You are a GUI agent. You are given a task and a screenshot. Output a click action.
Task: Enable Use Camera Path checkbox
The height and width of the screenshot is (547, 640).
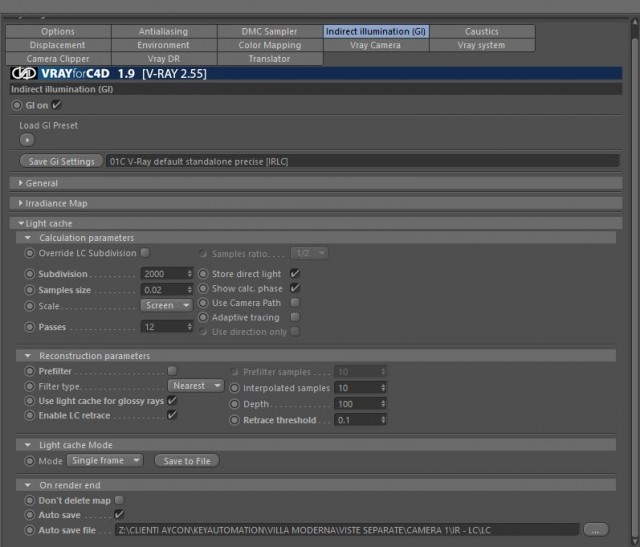295,302
